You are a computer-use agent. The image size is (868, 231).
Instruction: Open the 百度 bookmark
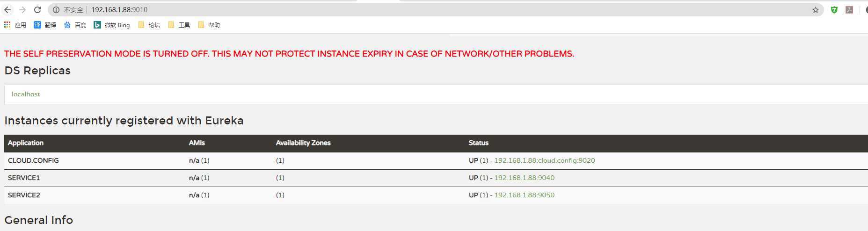point(75,25)
